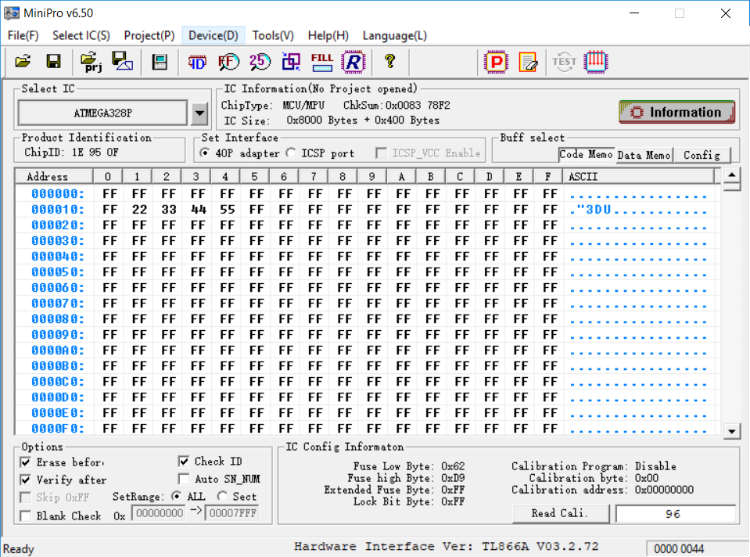Click the magnifier search buffer icon
This screenshot has height=557, width=750.
(x=228, y=62)
